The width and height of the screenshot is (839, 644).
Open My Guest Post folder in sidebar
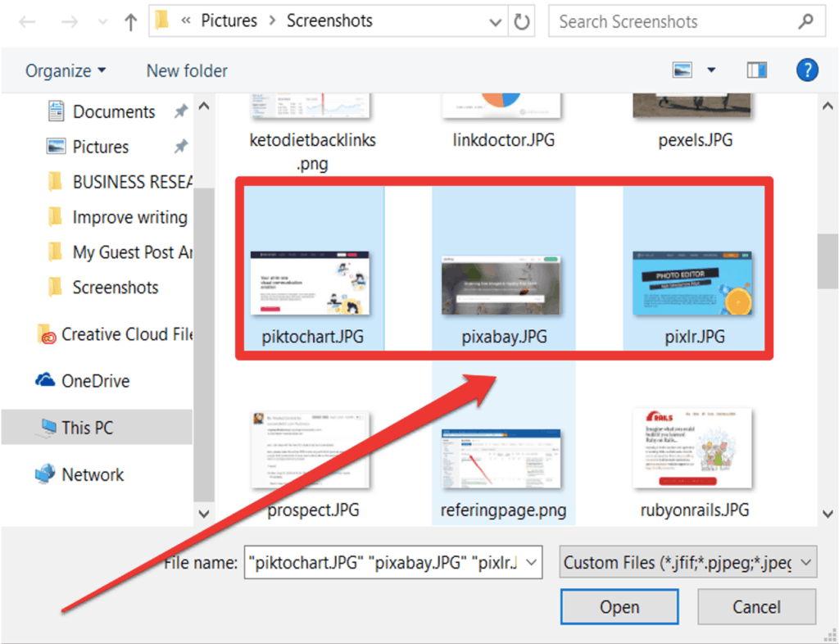coord(120,252)
